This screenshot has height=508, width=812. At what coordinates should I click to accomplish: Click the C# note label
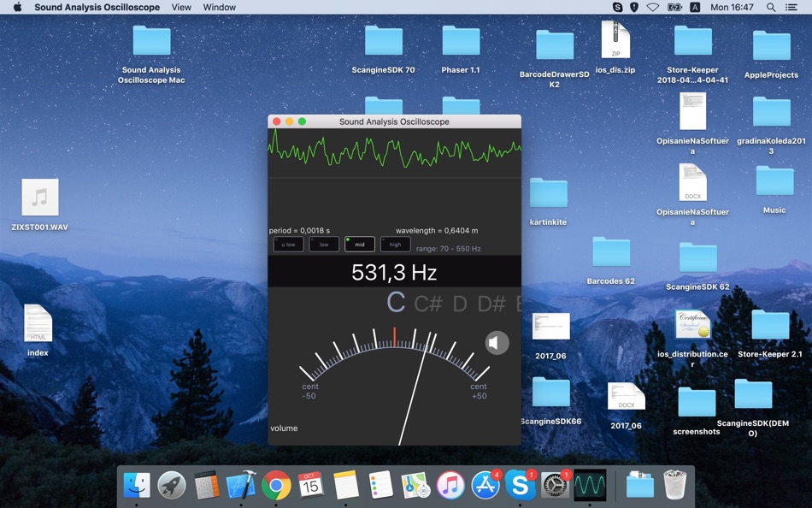click(427, 304)
